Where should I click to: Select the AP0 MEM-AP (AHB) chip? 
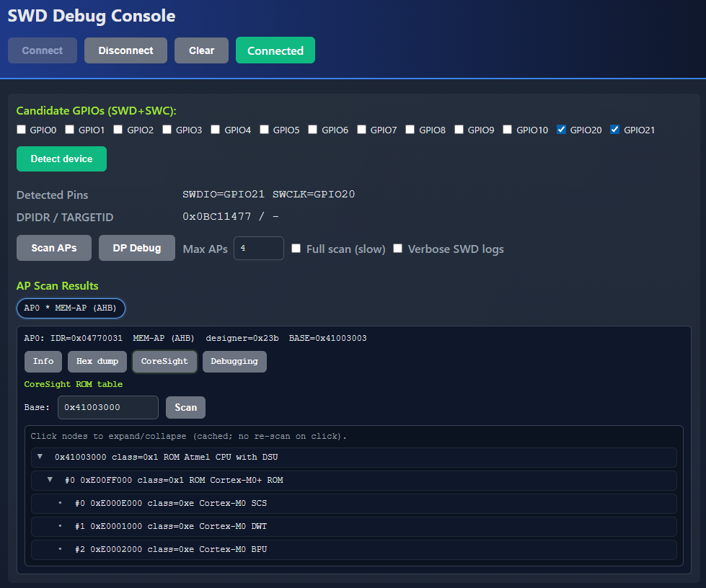(x=71, y=308)
